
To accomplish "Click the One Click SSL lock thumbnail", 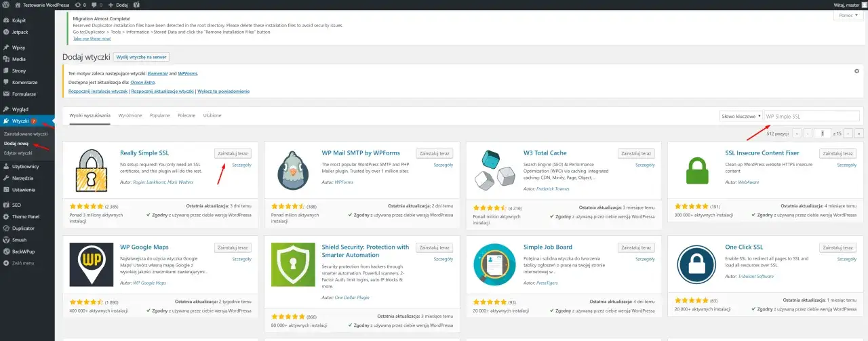I will pos(696,264).
